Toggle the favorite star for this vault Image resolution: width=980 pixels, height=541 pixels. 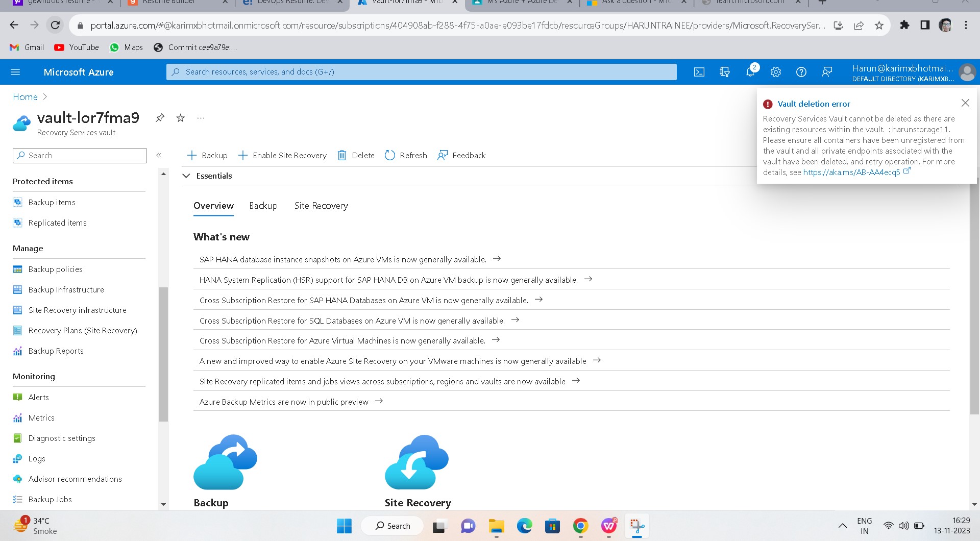(x=180, y=117)
